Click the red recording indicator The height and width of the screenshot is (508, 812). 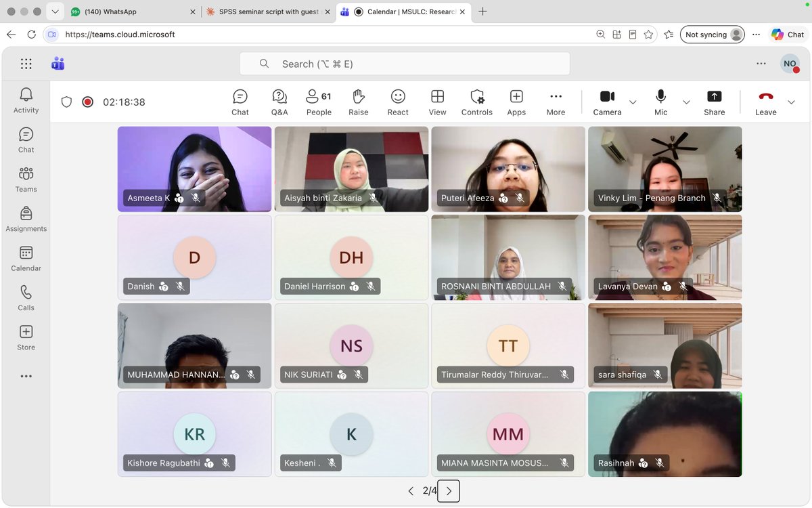87,102
